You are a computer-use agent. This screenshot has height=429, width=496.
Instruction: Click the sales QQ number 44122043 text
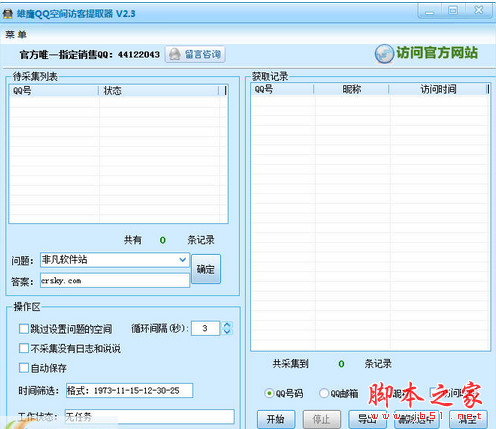[x=139, y=54]
